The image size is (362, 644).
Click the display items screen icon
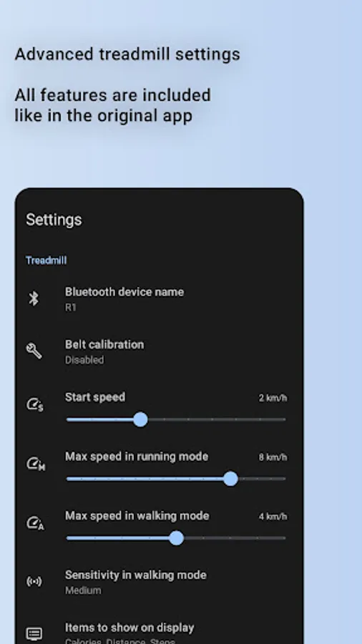pyautogui.click(x=34, y=634)
